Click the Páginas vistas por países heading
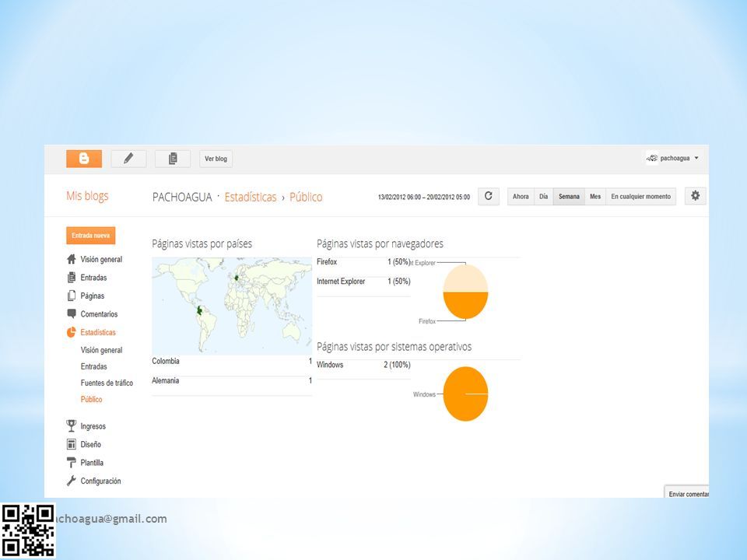The image size is (747, 560). pos(202,243)
